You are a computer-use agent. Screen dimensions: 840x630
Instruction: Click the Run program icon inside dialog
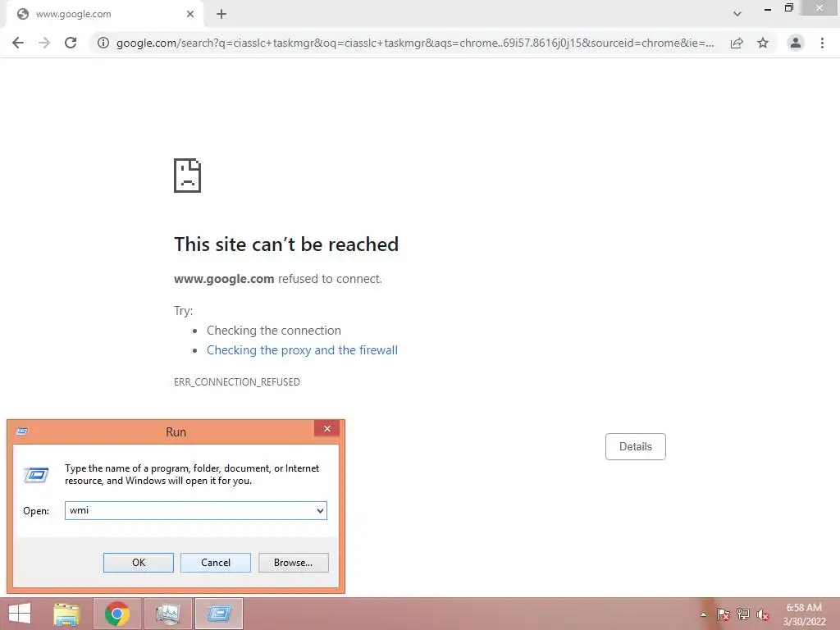36,475
